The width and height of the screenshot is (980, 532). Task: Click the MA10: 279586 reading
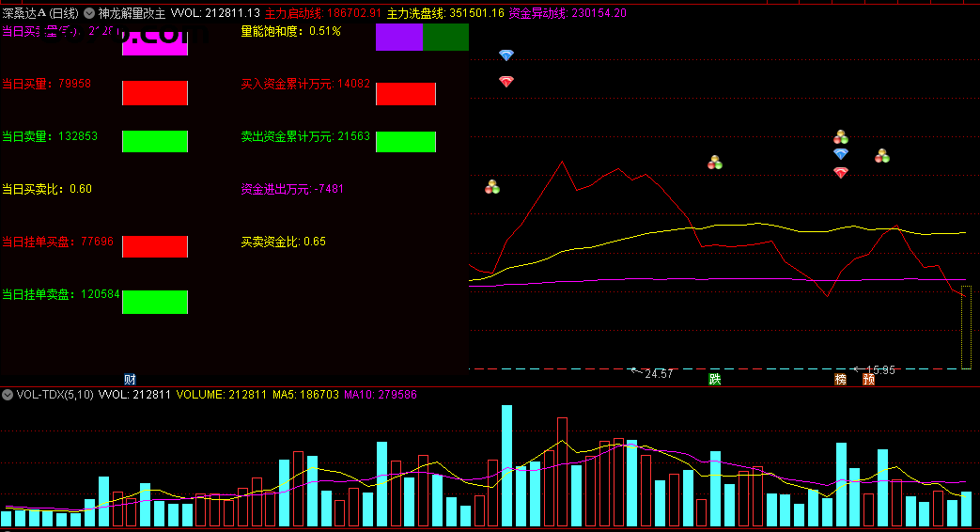coord(381,395)
